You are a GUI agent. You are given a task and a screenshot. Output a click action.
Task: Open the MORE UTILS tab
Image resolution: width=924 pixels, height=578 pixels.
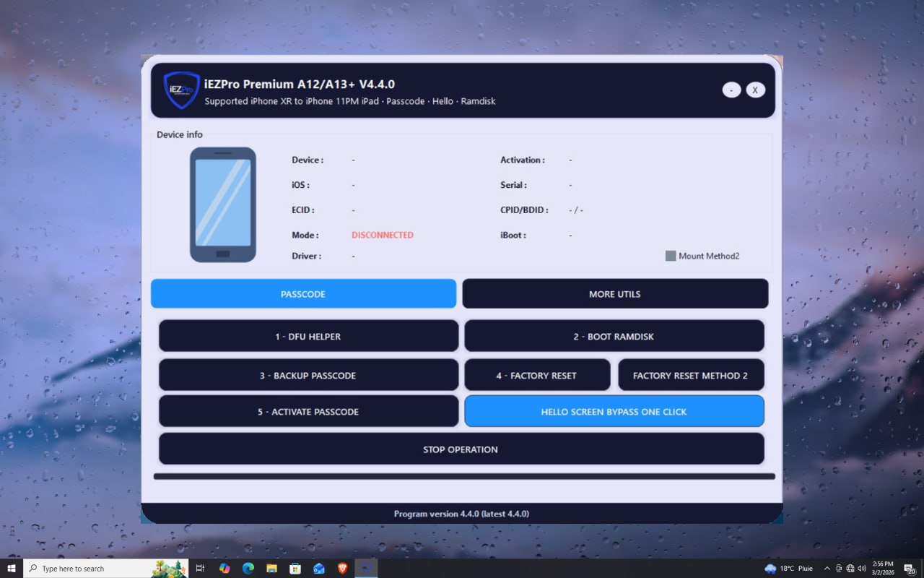[615, 294]
